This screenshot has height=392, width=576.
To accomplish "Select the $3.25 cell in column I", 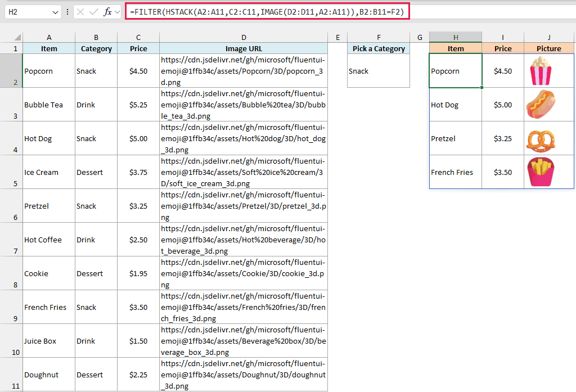I will [x=503, y=138].
